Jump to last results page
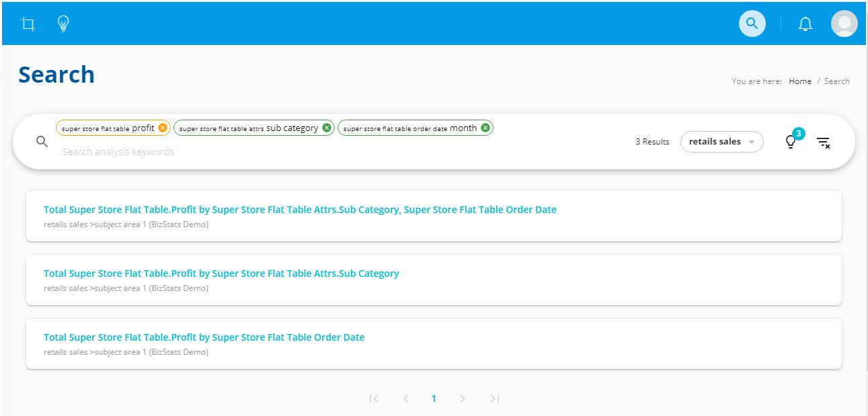 click(494, 399)
